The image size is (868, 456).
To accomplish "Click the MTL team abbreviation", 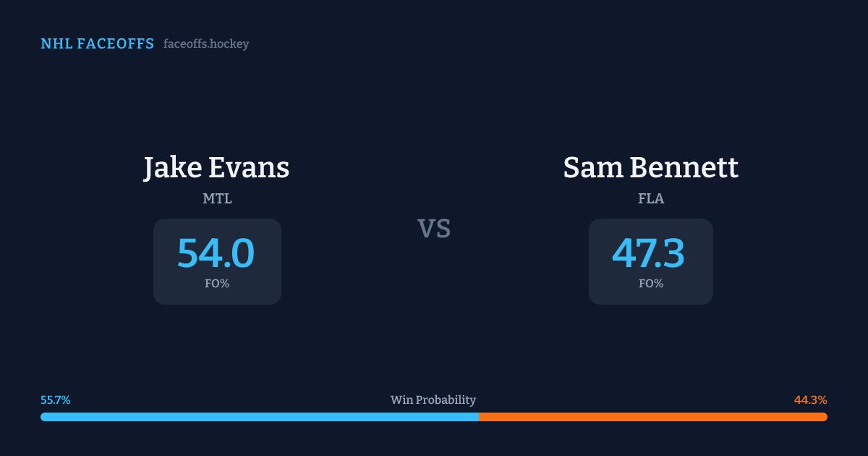I will pos(217,198).
